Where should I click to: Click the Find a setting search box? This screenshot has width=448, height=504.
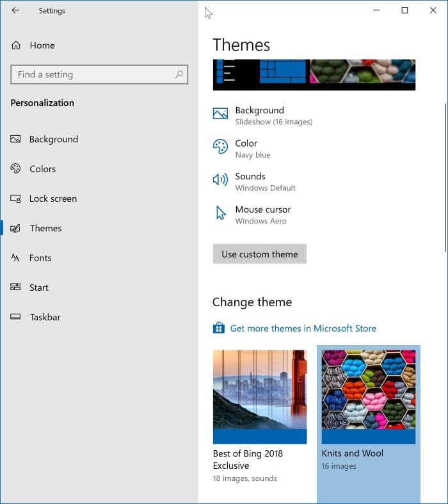pyautogui.click(x=99, y=74)
